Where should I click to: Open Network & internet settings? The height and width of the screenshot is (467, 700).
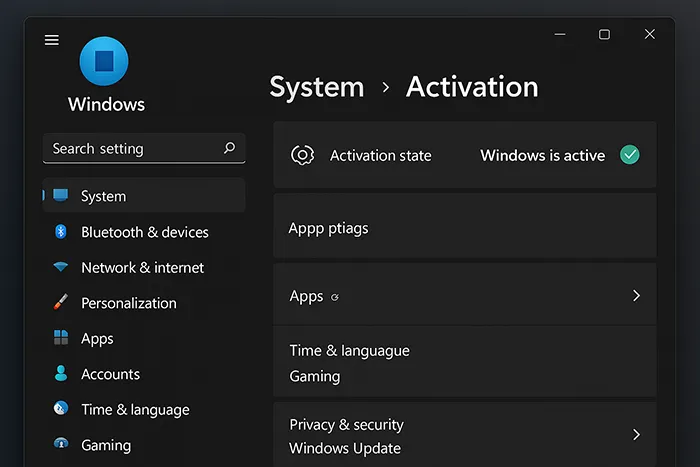(142, 267)
